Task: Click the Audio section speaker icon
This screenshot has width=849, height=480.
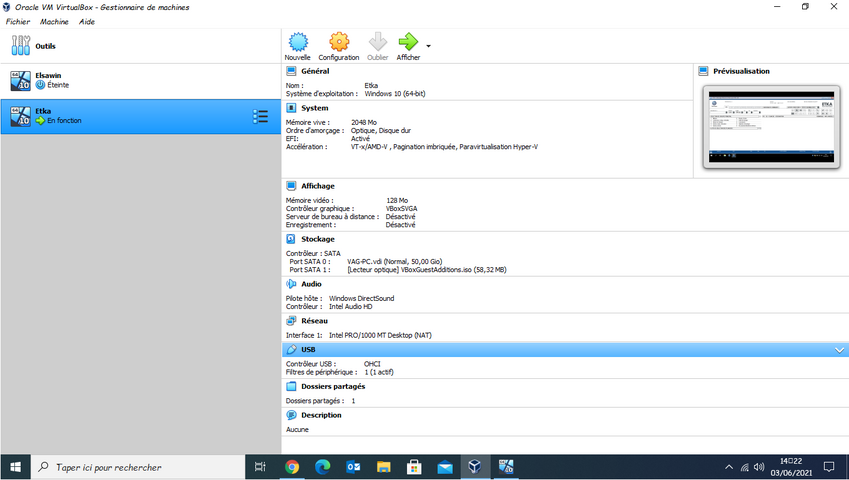Action: click(x=291, y=284)
